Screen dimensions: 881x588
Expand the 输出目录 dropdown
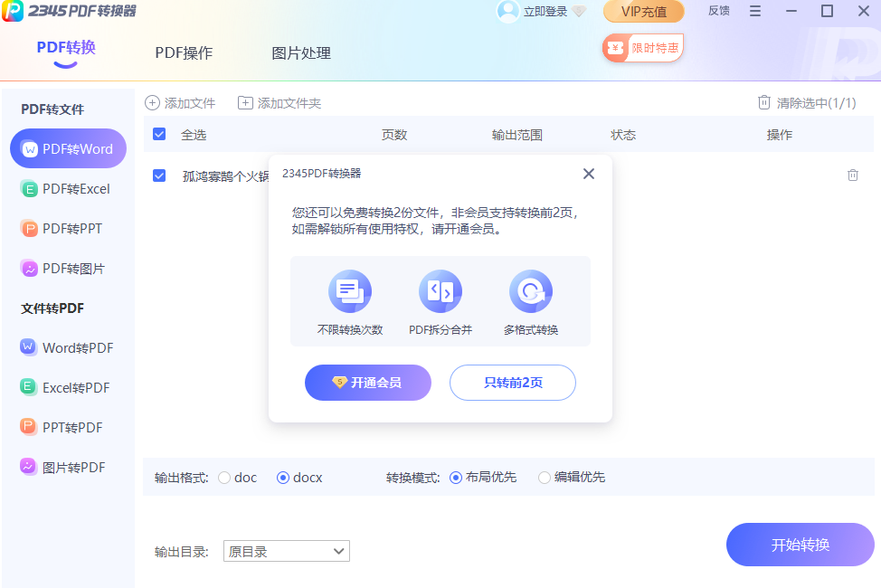[286, 551]
